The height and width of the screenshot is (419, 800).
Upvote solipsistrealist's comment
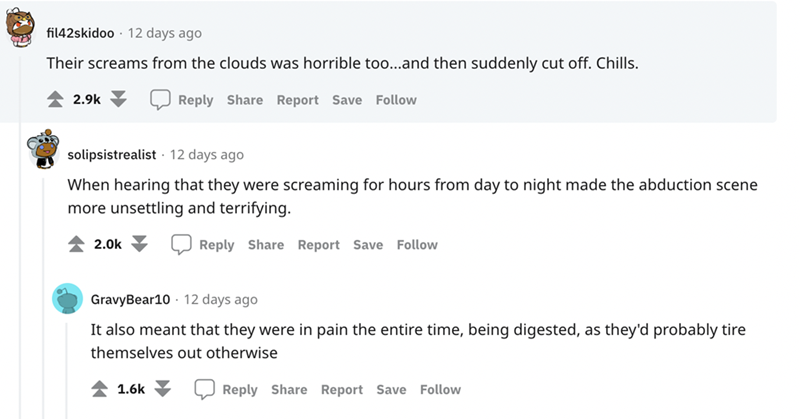pyautogui.click(x=77, y=245)
